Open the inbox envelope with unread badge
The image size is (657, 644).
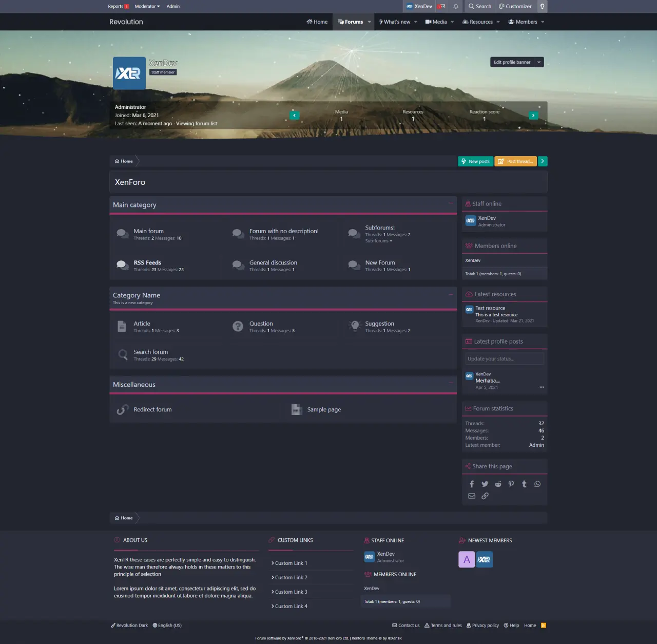(441, 7)
